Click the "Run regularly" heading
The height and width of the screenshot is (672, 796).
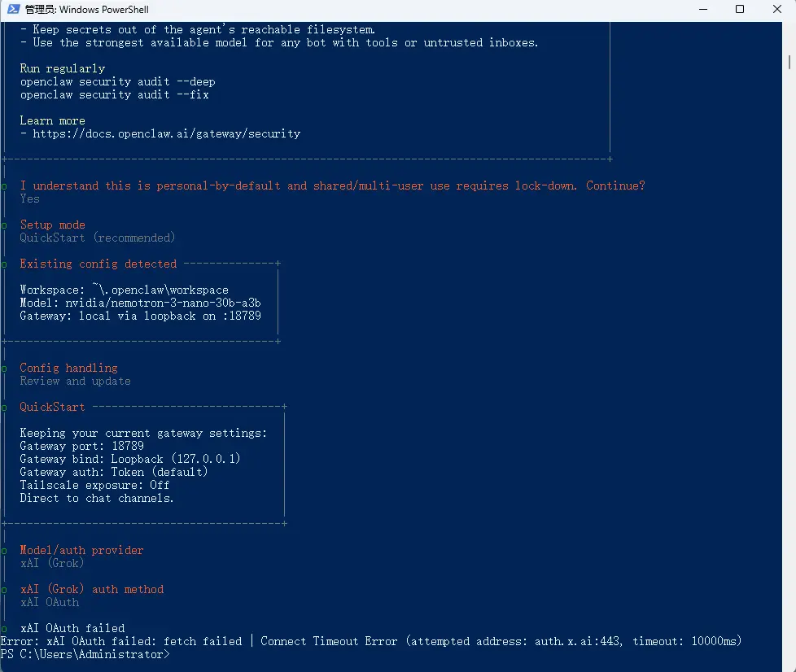point(63,68)
